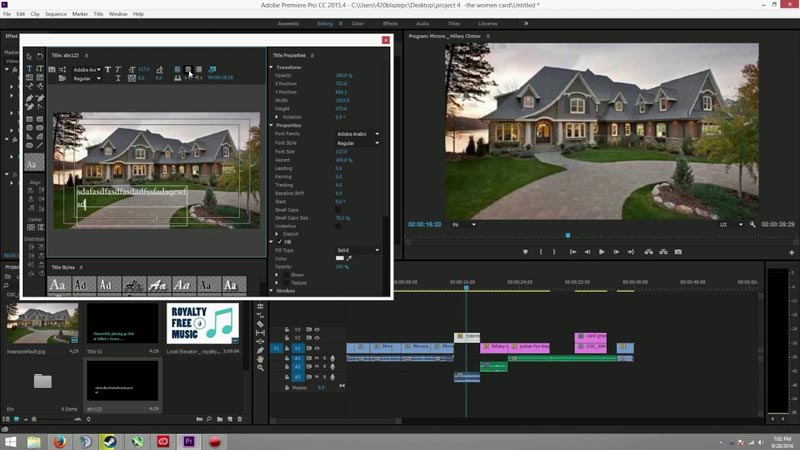Click the Font Size value 117.0
The width and height of the screenshot is (800, 450).
[341, 152]
